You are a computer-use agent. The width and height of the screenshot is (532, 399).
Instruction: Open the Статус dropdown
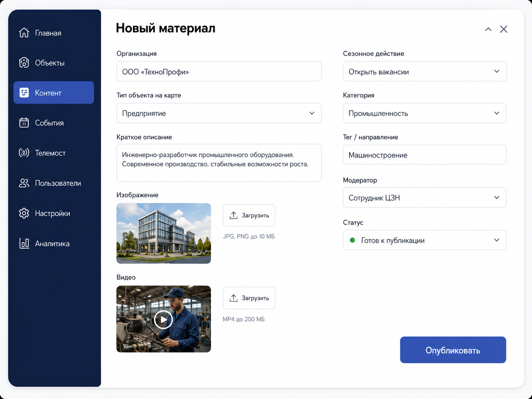click(x=425, y=240)
